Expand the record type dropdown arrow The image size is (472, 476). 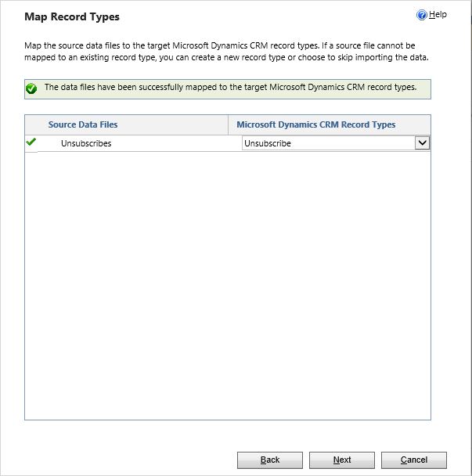[422, 143]
